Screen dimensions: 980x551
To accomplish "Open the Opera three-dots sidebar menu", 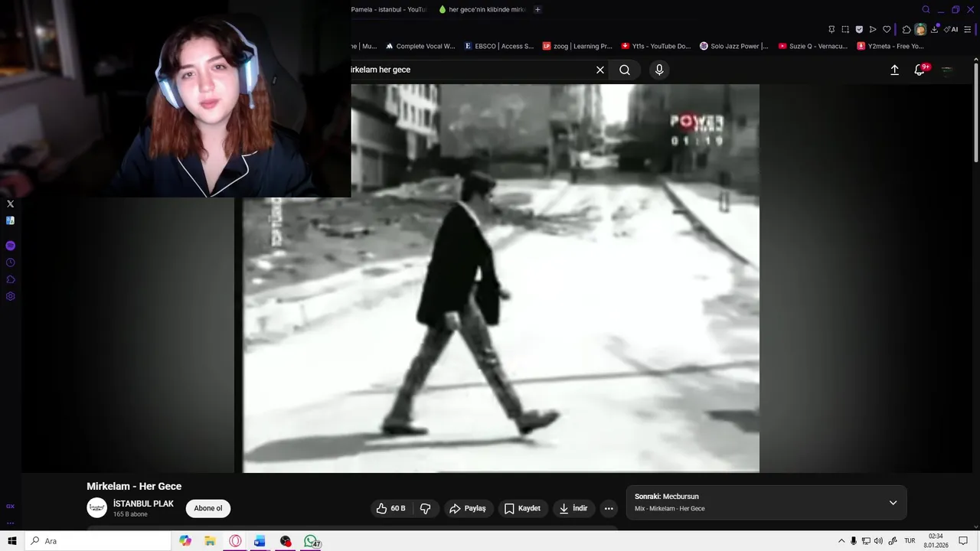I will click(x=10, y=523).
